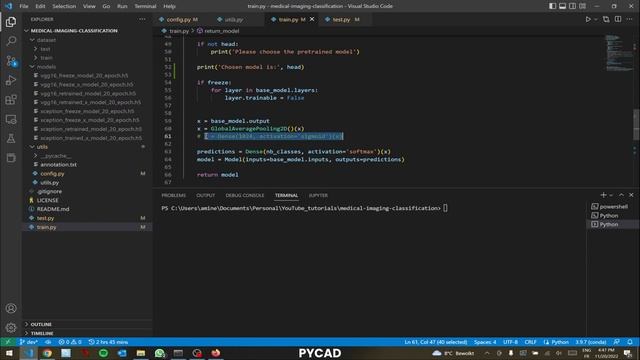The image size is (640, 360).
Task: Open the View menu
Action: point(89,6)
